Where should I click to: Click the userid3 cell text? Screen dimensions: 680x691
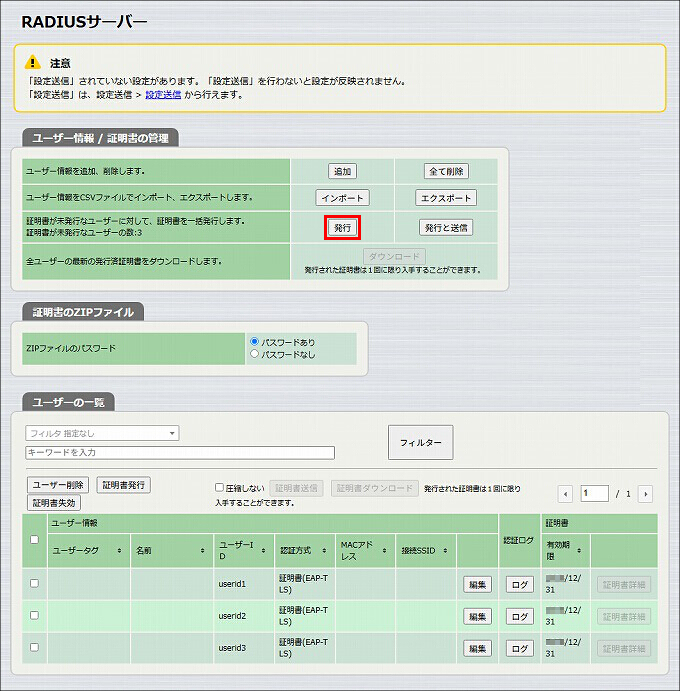232,648
